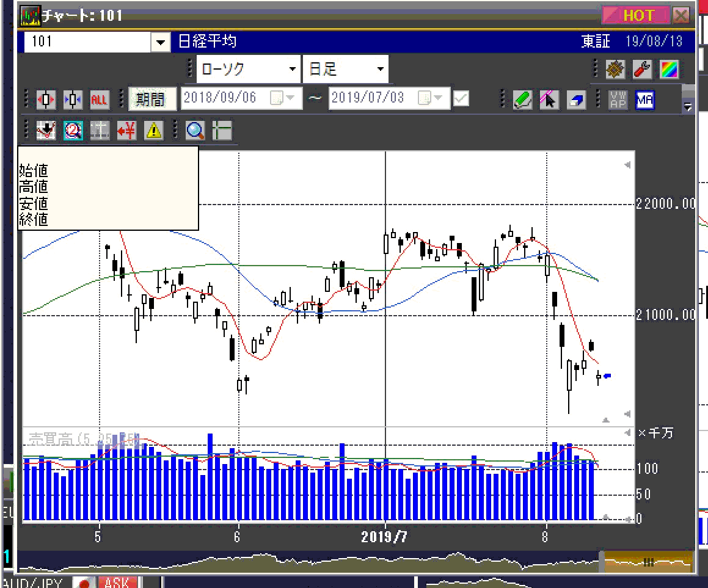The height and width of the screenshot is (588, 708).
Task: Close the chart 101 window
Action: 681,15
